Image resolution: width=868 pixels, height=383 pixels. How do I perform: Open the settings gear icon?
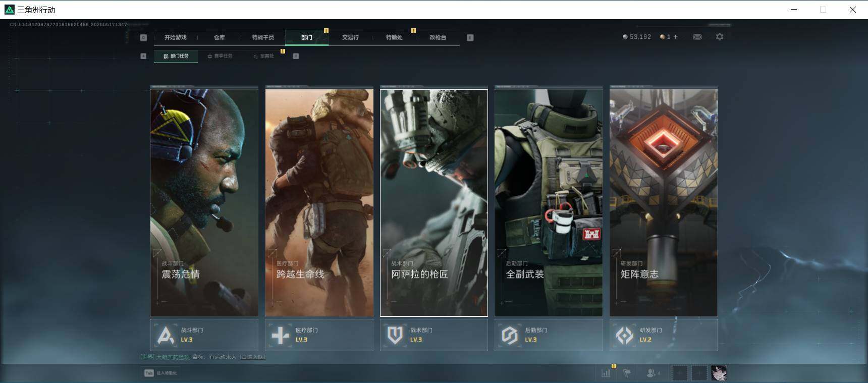720,37
